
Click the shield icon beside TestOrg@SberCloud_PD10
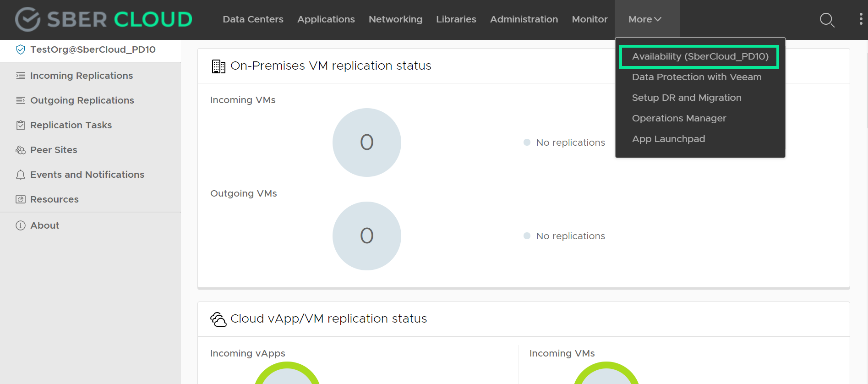[x=21, y=49]
